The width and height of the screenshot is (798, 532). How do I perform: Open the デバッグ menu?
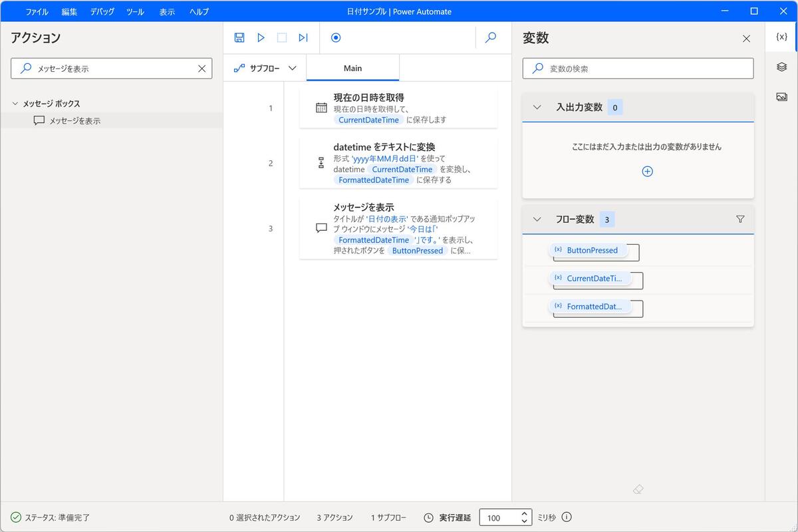(x=102, y=11)
